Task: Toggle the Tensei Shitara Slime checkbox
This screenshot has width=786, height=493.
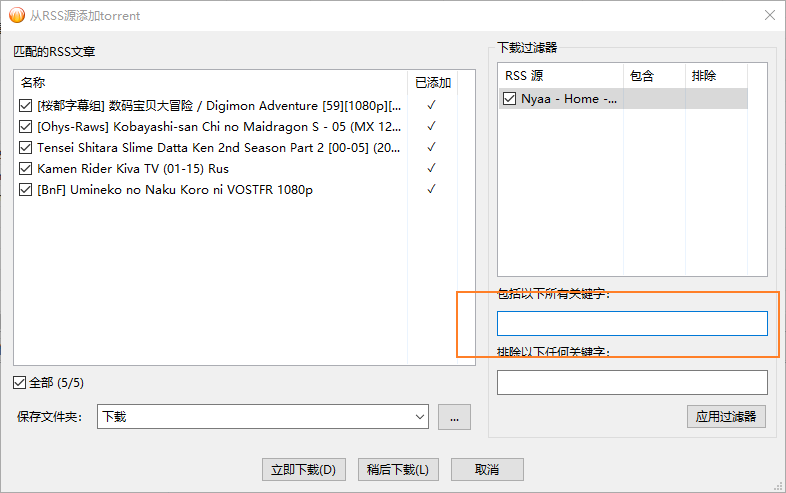Action: click(26, 147)
